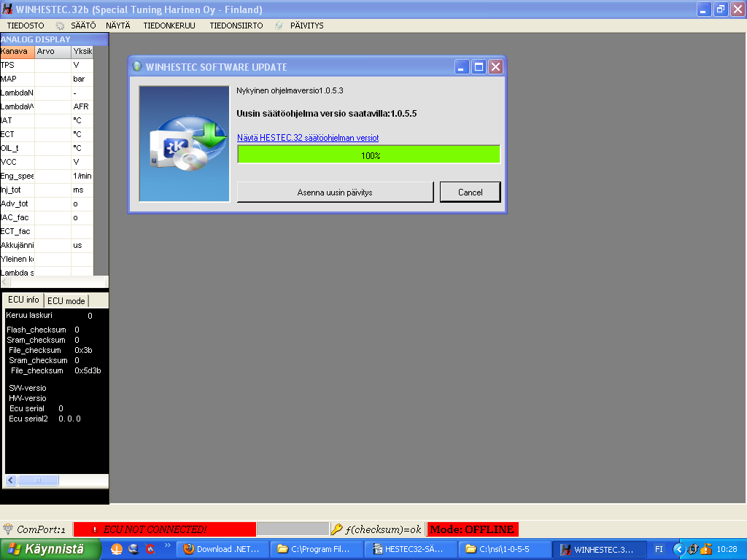
Task: Click the Asenna uusin päivitys button
Action: [x=335, y=192]
